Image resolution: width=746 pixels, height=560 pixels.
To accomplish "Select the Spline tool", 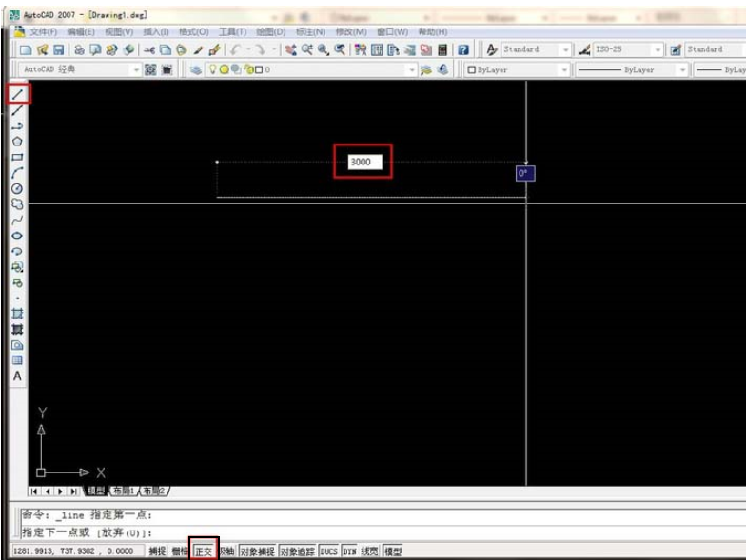I will (17, 221).
